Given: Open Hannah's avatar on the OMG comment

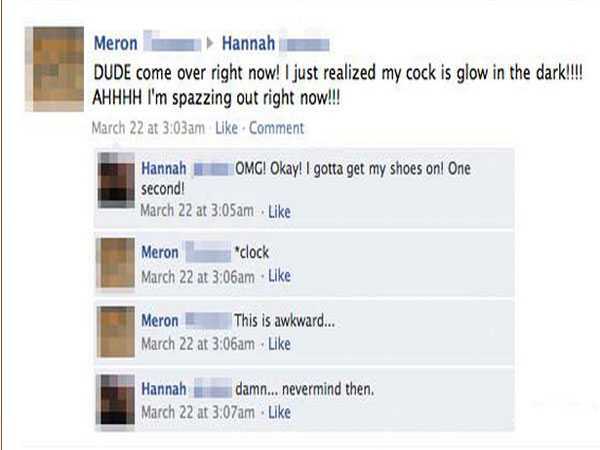Looking at the screenshot, I should point(116,180).
